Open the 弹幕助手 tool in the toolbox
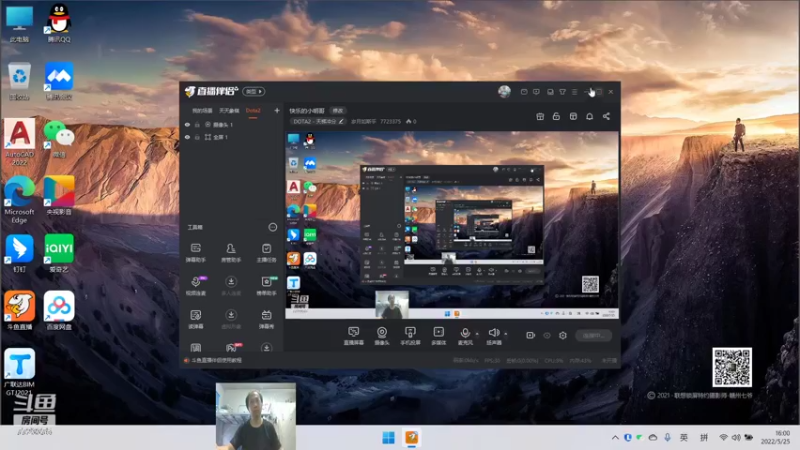Screen dimensions: 800x450 (195, 252)
